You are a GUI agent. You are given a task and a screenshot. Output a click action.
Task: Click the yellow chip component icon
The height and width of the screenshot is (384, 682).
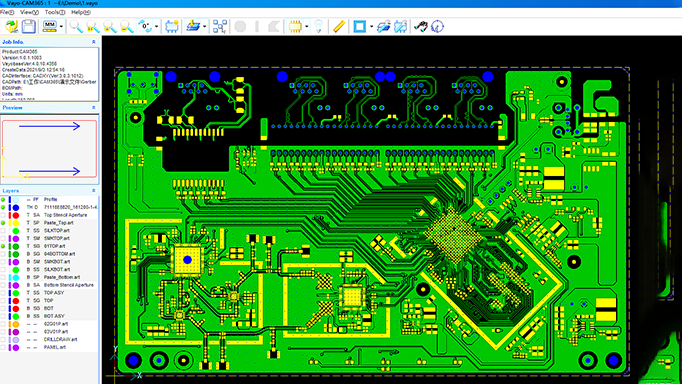(295, 27)
